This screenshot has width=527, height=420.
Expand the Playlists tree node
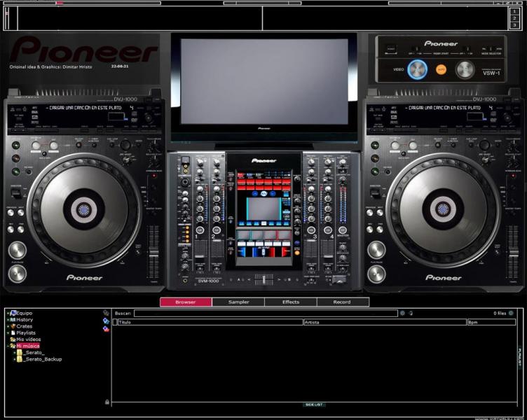point(8,333)
